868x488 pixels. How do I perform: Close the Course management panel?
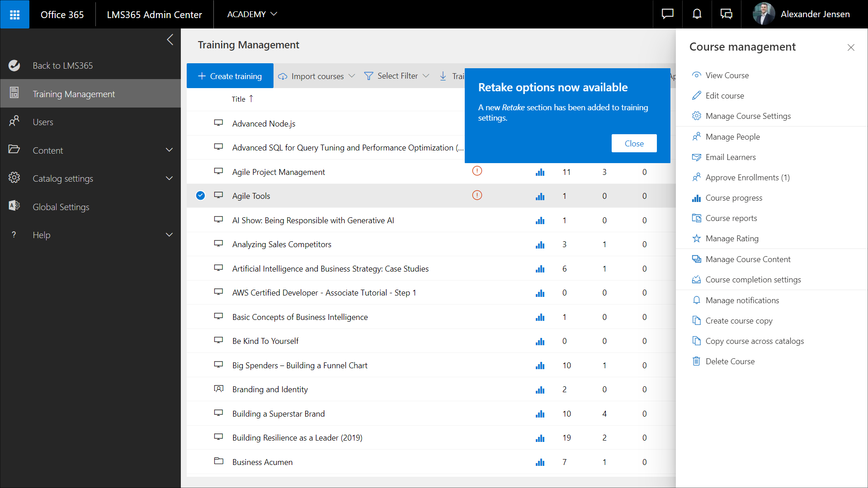851,47
